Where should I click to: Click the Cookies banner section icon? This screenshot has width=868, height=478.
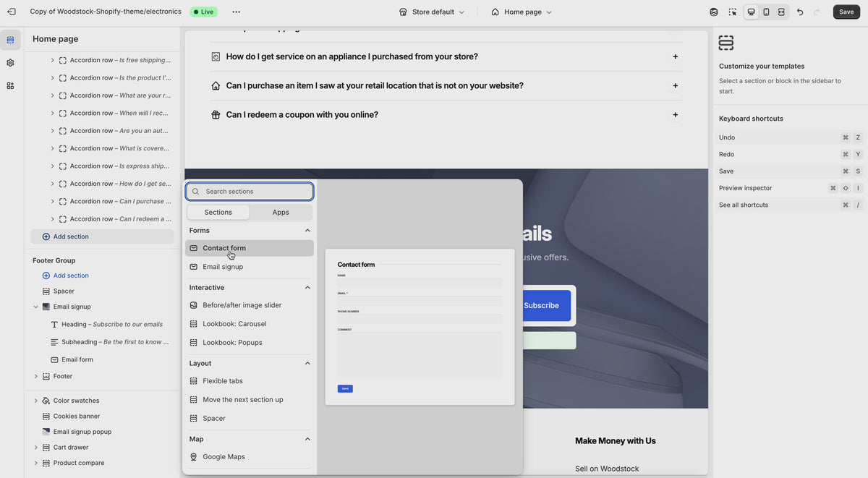[46, 416]
